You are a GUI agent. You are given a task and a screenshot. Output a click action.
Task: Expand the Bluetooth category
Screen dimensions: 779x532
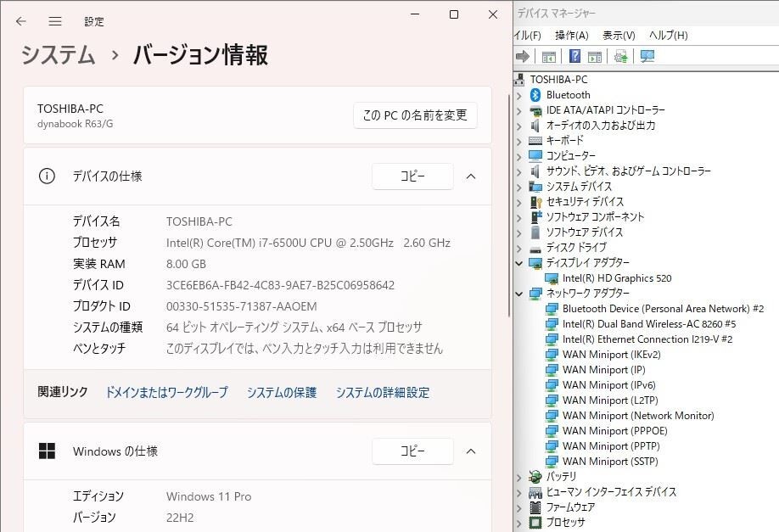click(519, 95)
